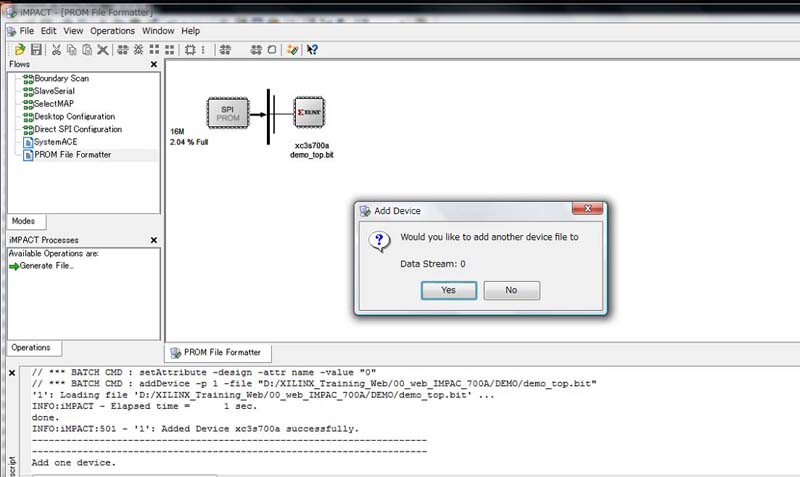Close the Flows panel
The height and width of the screenshot is (477, 800).
tap(154, 64)
